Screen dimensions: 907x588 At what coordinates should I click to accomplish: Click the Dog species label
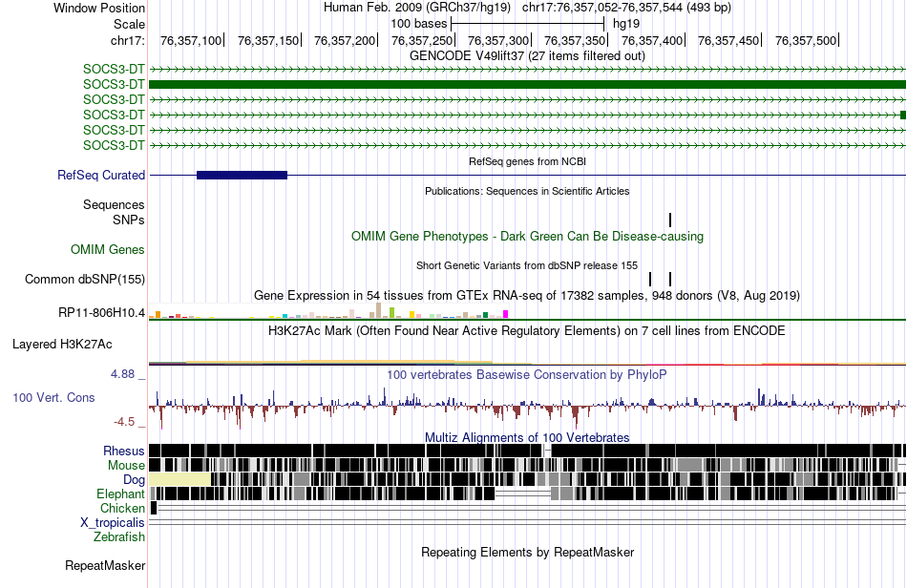click(x=134, y=480)
